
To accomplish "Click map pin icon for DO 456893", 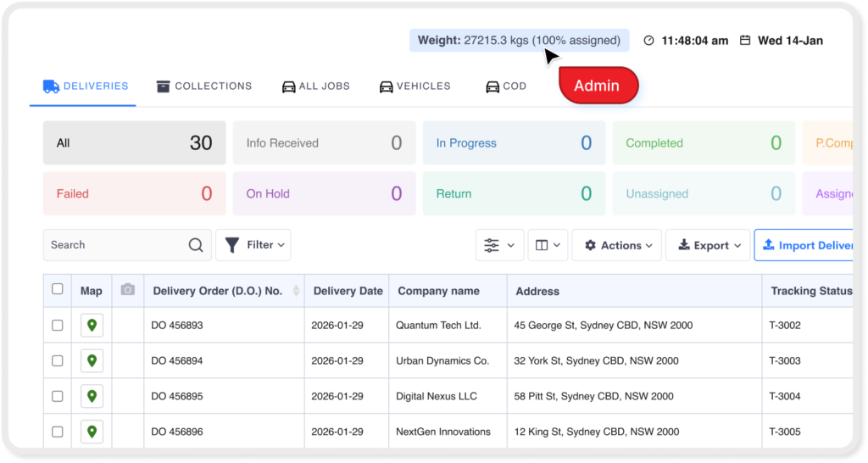I will tap(92, 325).
